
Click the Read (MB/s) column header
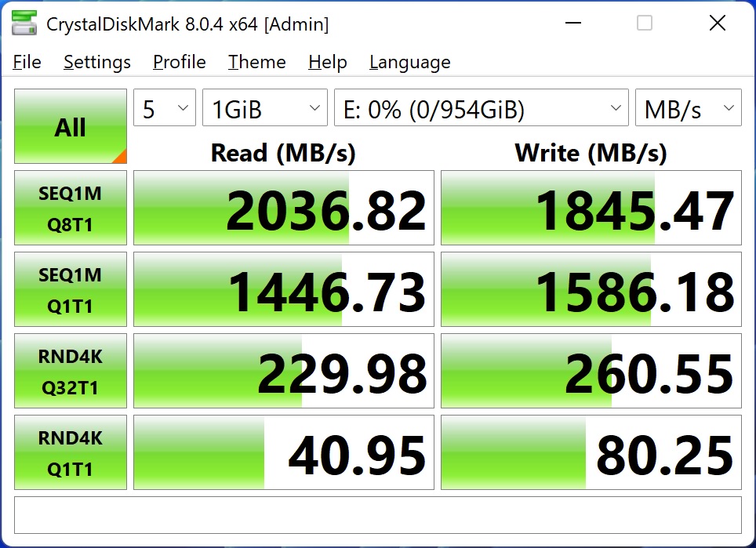coord(284,153)
